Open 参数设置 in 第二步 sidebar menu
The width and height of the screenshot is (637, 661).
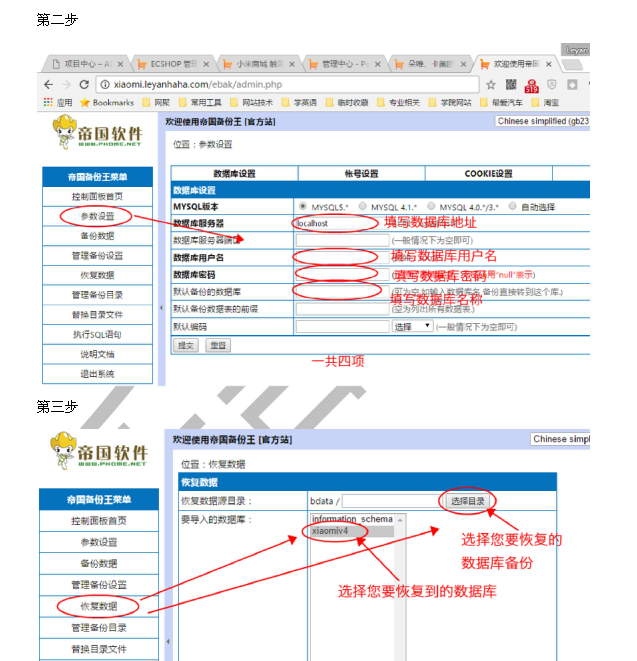click(97, 216)
